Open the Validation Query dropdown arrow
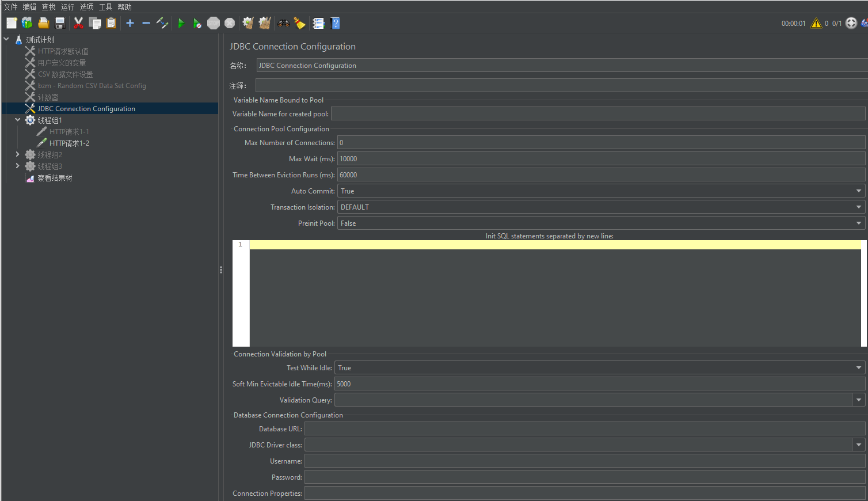868x501 pixels. 859,400
